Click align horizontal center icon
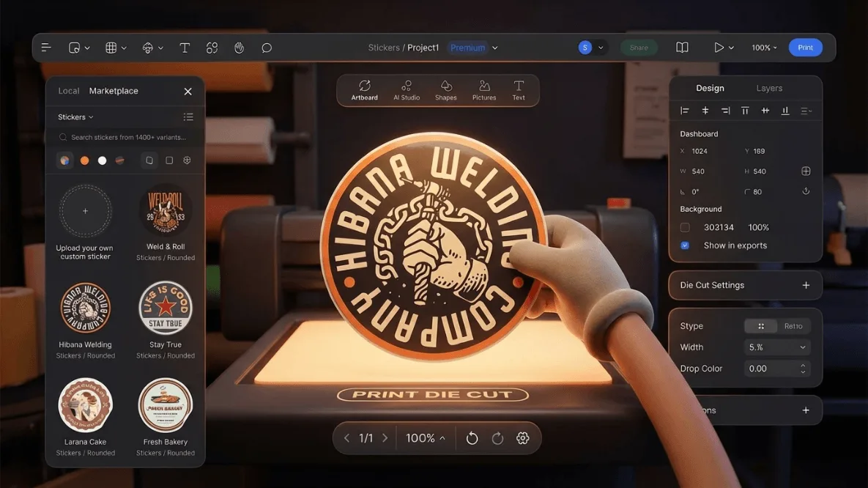868x488 pixels. (705, 111)
